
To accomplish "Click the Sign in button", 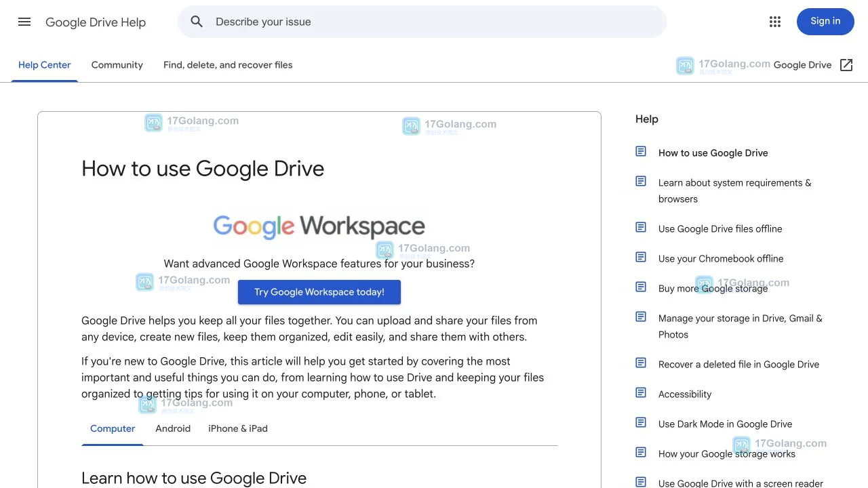I will coord(825,22).
